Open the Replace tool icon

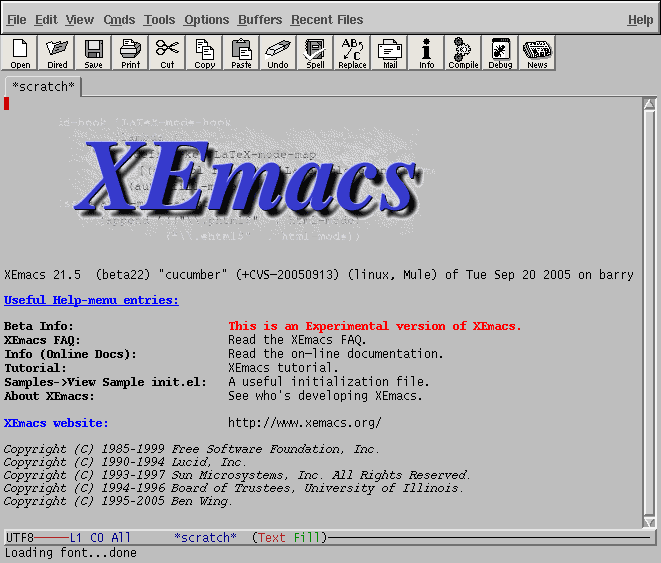click(352, 53)
